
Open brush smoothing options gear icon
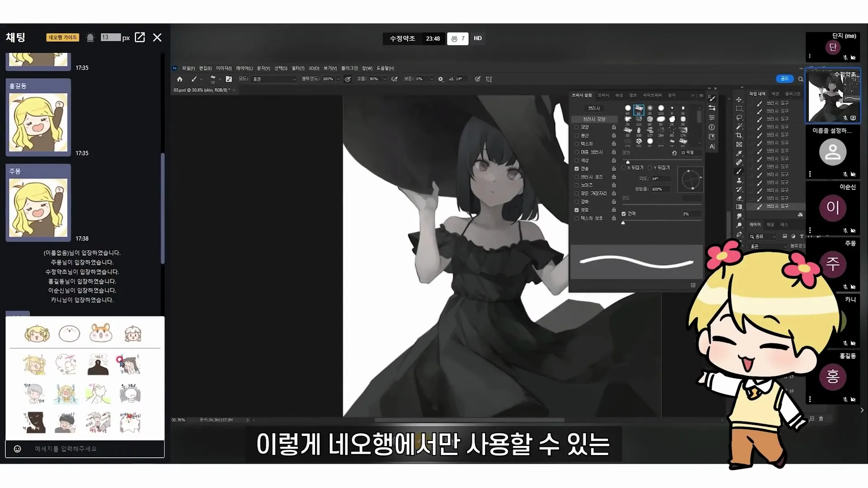pos(441,79)
